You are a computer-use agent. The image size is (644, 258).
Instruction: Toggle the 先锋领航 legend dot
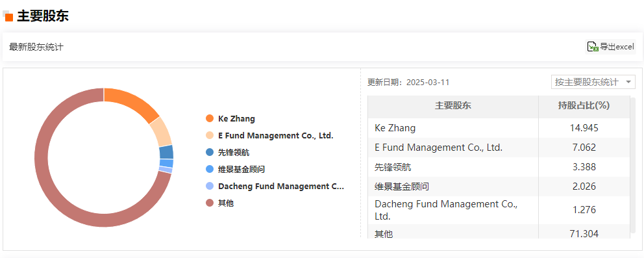click(210, 153)
